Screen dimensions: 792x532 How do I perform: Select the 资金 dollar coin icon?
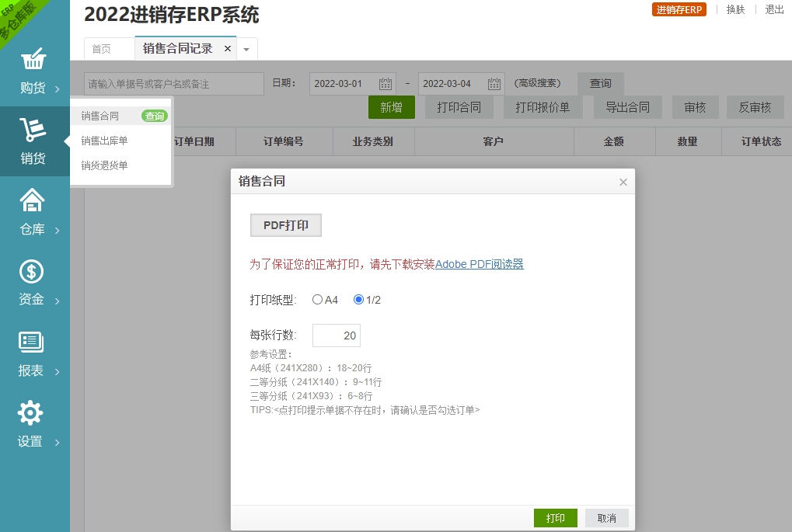(x=31, y=272)
